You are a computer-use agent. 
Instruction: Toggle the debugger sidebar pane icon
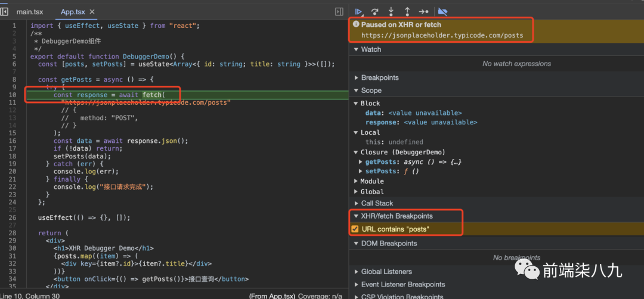(339, 11)
